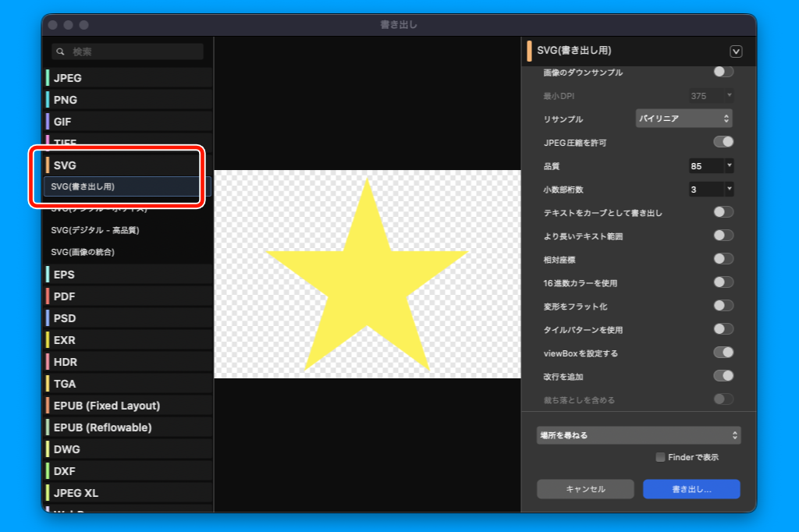The image size is (799, 532).
Task: Click into the 検索 search field
Action: tap(134, 51)
